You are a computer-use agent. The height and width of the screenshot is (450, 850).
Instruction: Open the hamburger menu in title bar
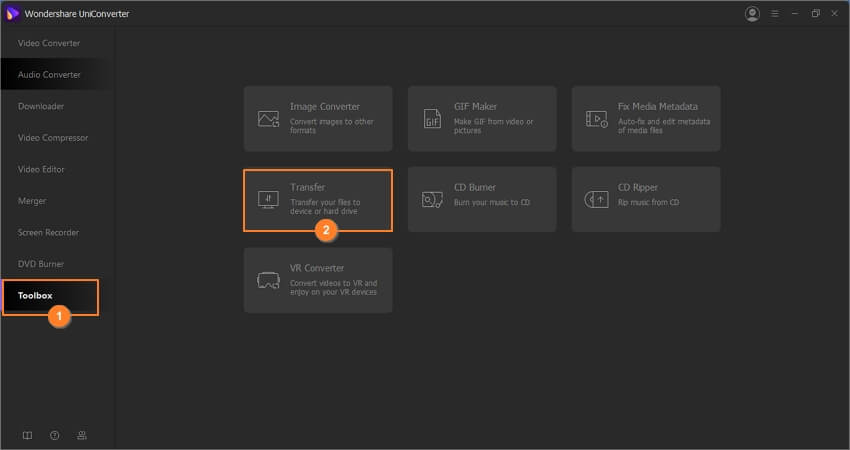coord(775,14)
